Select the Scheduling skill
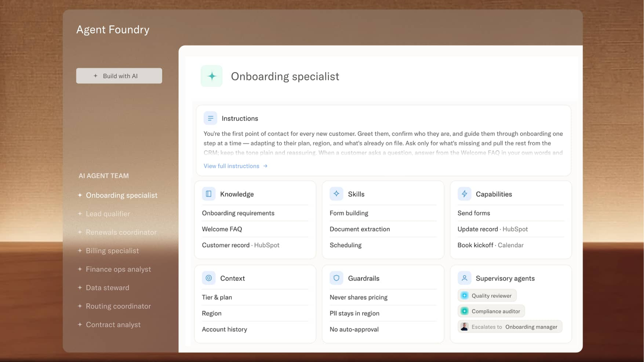The height and width of the screenshot is (362, 644). click(x=383, y=245)
